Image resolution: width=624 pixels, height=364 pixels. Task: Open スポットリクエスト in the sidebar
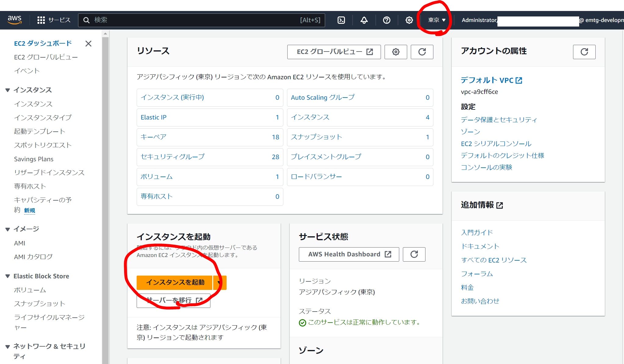(x=43, y=145)
